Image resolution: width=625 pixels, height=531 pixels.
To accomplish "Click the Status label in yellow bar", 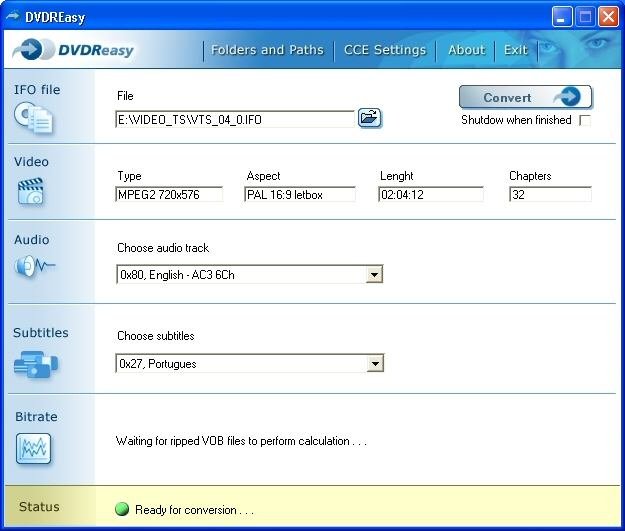I will (x=39, y=507).
